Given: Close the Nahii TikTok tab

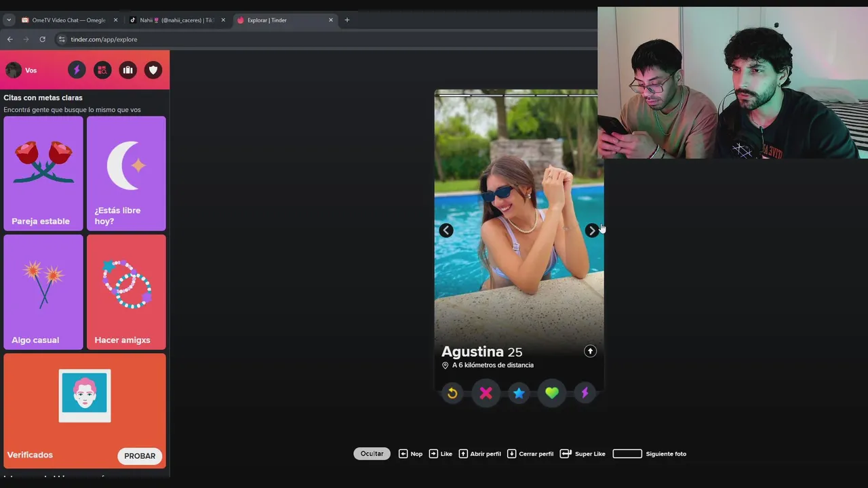Looking at the screenshot, I should [x=223, y=20].
